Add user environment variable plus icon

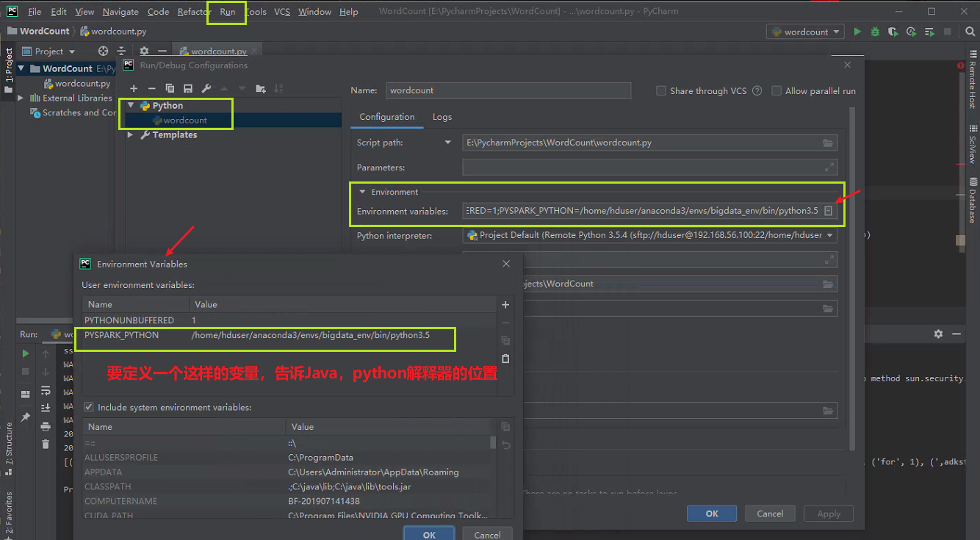[505, 305]
